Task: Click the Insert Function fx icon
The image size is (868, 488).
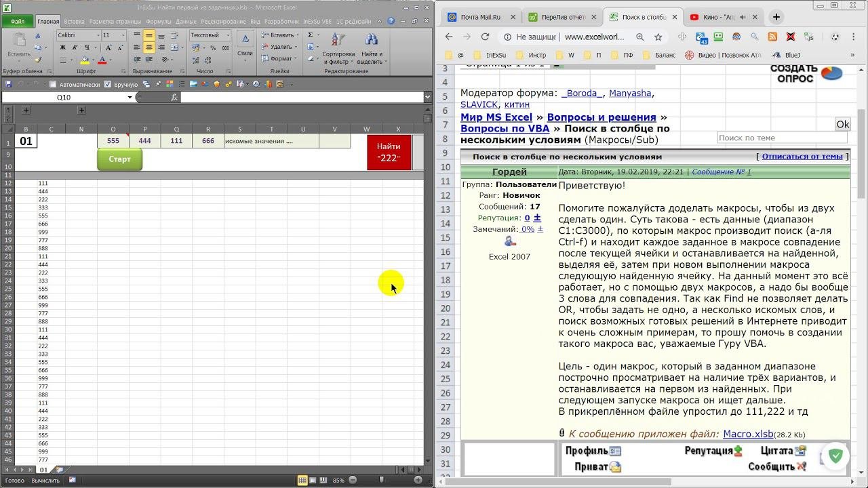Action: (x=174, y=97)
